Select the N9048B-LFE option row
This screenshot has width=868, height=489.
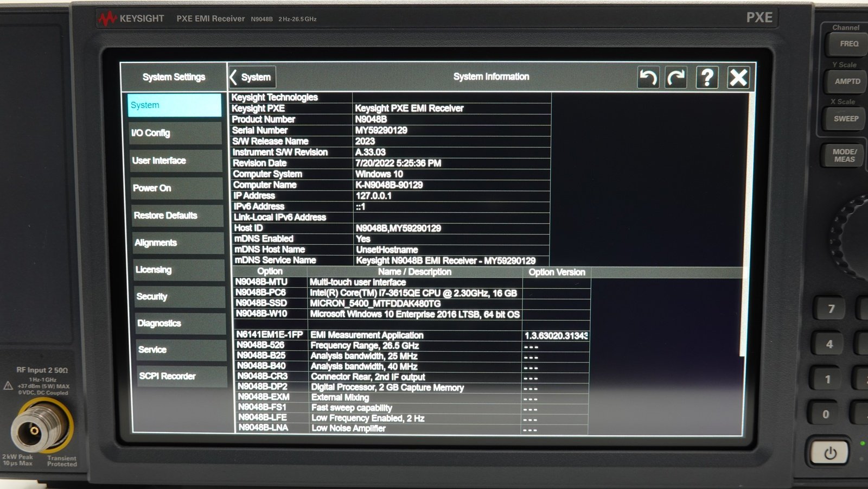pyautogui.click(x=412, y=418)
